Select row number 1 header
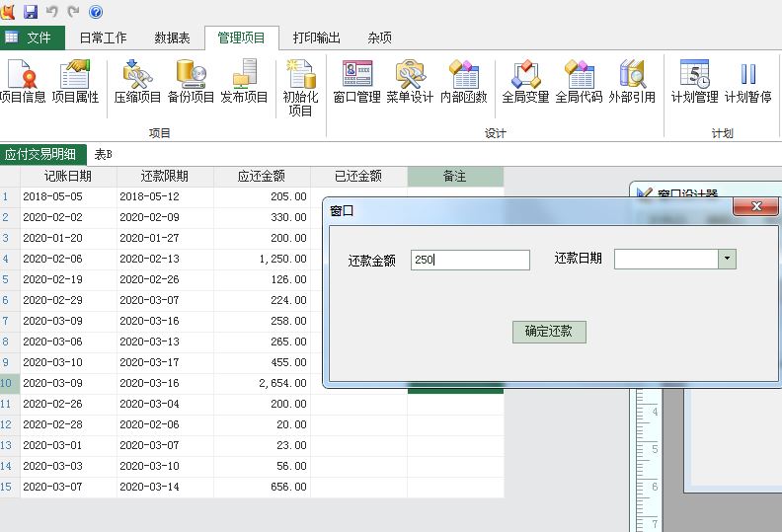 tap(10, 197)
